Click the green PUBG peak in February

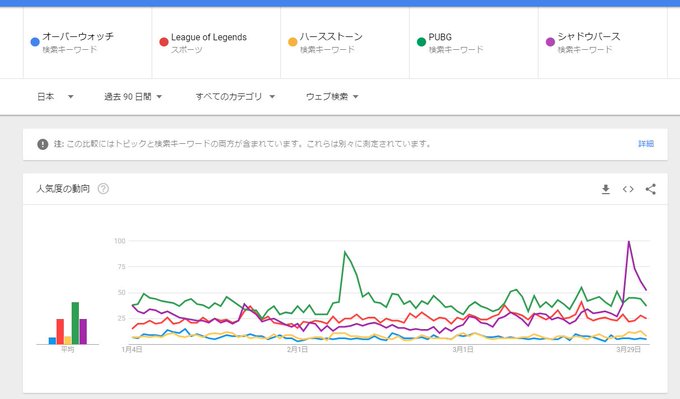(x=345, y=252)
